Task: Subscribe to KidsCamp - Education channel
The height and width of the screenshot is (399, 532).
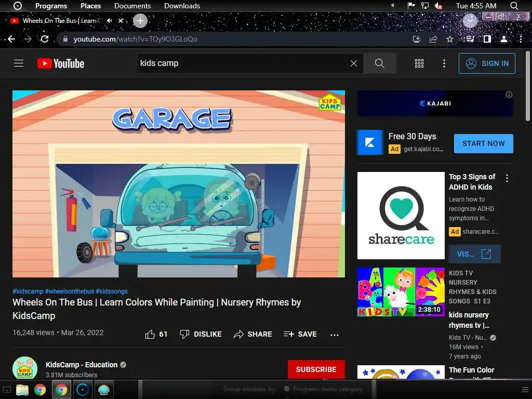Action: tap(316, 369)
